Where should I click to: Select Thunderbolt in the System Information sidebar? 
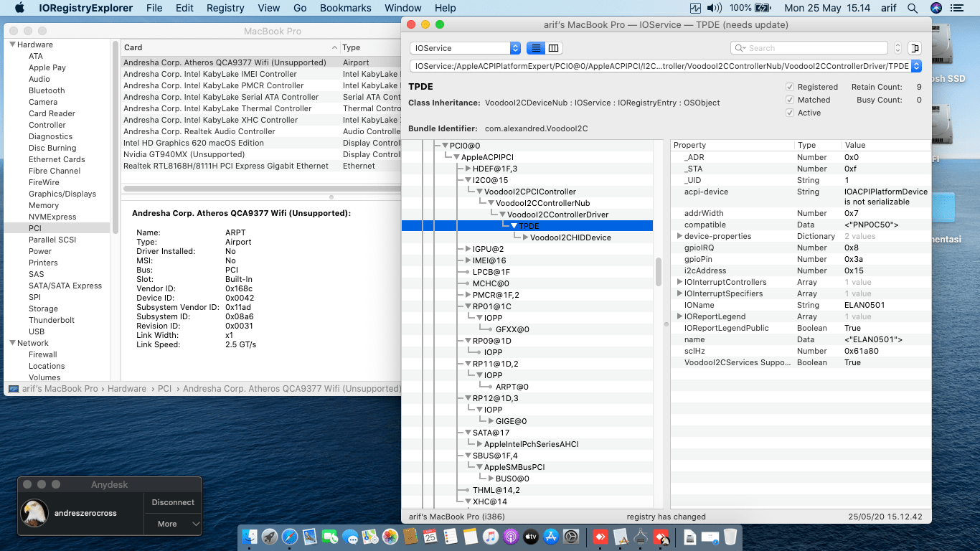pyautogui.click(x=52, y=320)
